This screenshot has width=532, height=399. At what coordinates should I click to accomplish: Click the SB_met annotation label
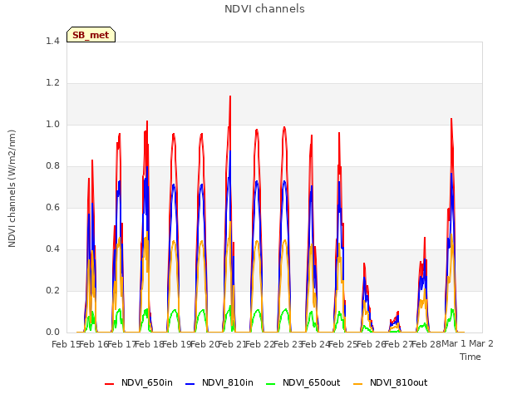pyautogui.click(x=91, y=35)
